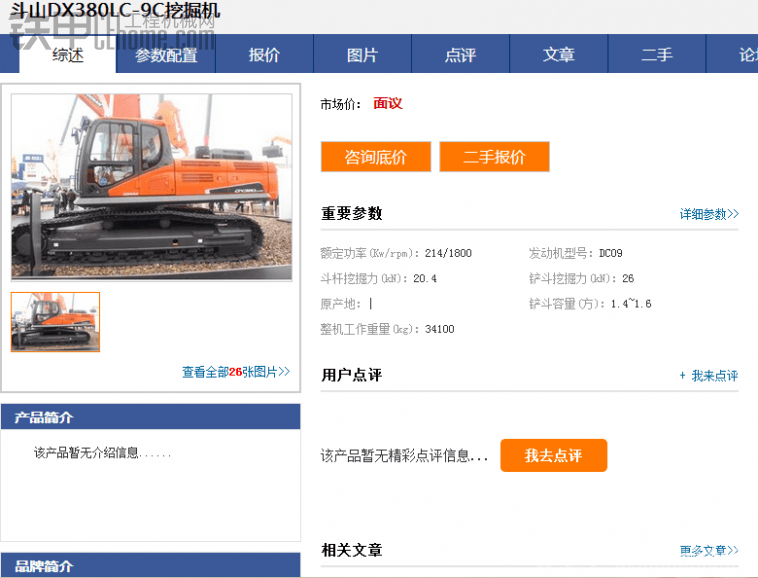Click the 整机工作重量 value 34100

[x=439, y=329]
